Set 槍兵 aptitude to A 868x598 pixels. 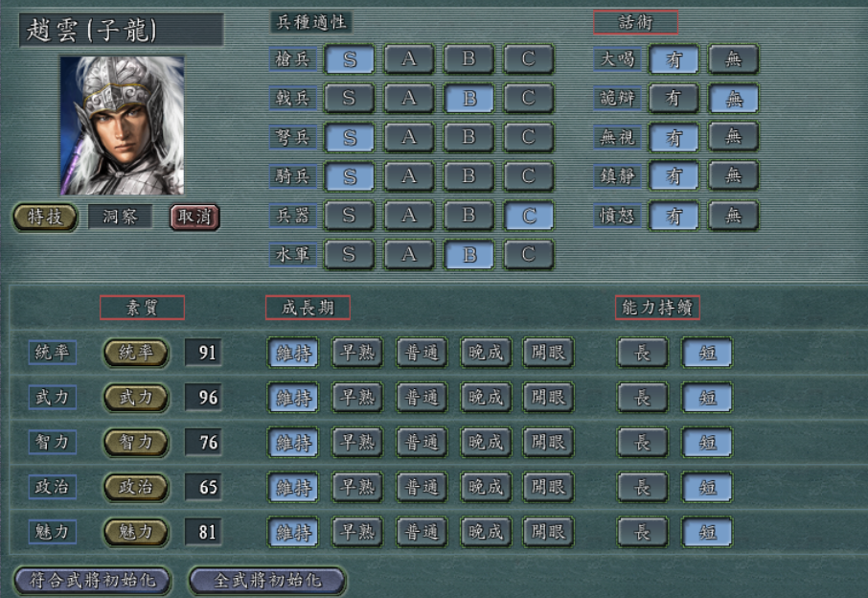tap(409, 58)
